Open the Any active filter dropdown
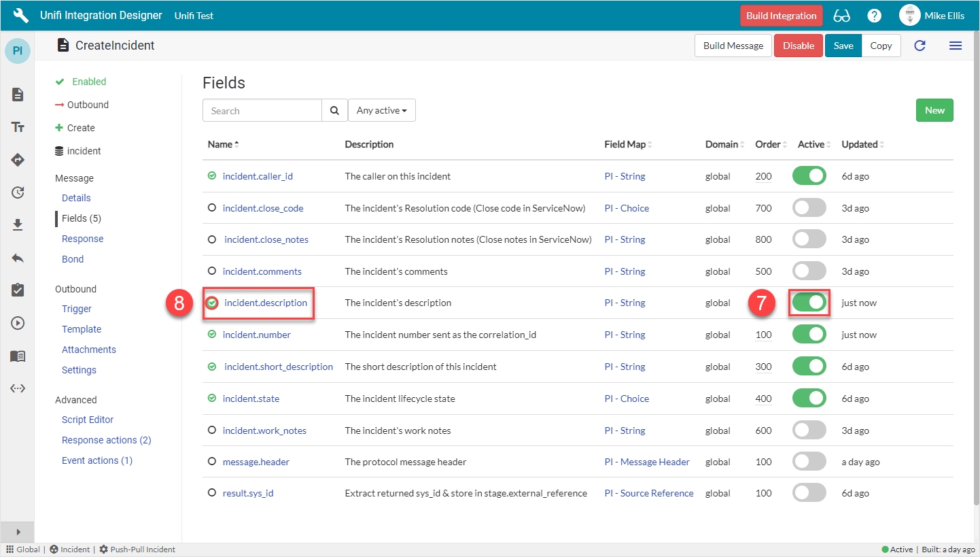980x557 pixels. pyautogui.click(x=381, y=111)
